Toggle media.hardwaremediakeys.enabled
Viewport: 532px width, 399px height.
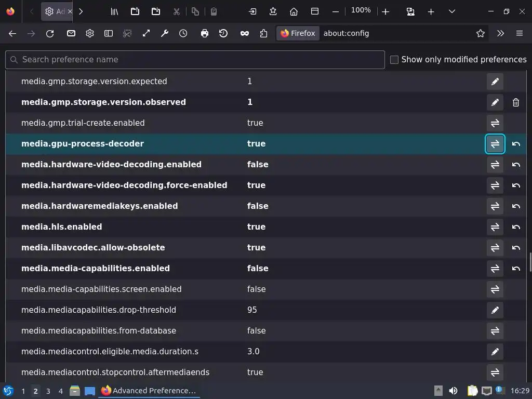495,206
